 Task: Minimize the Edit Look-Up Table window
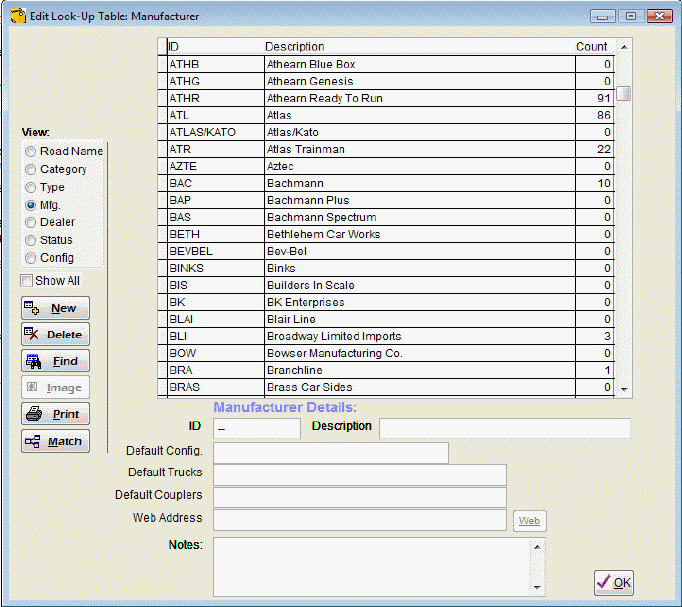tap(602, 17)
